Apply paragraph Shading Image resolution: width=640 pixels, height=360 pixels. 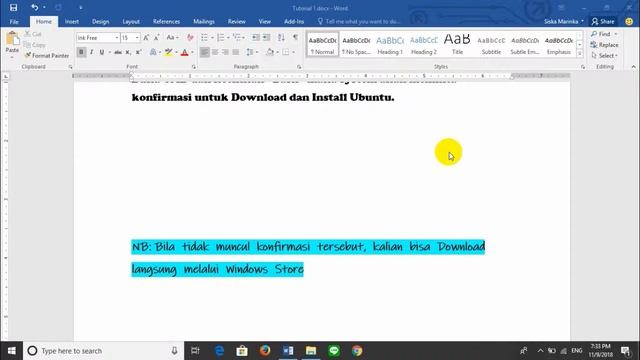(x=270, y=52)
